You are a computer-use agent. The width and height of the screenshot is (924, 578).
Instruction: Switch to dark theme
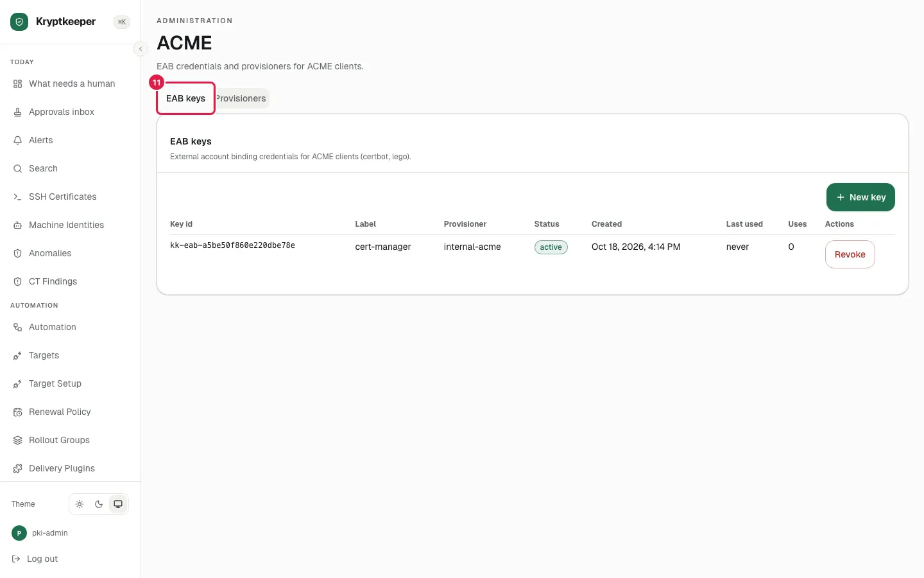click(99, 504)
